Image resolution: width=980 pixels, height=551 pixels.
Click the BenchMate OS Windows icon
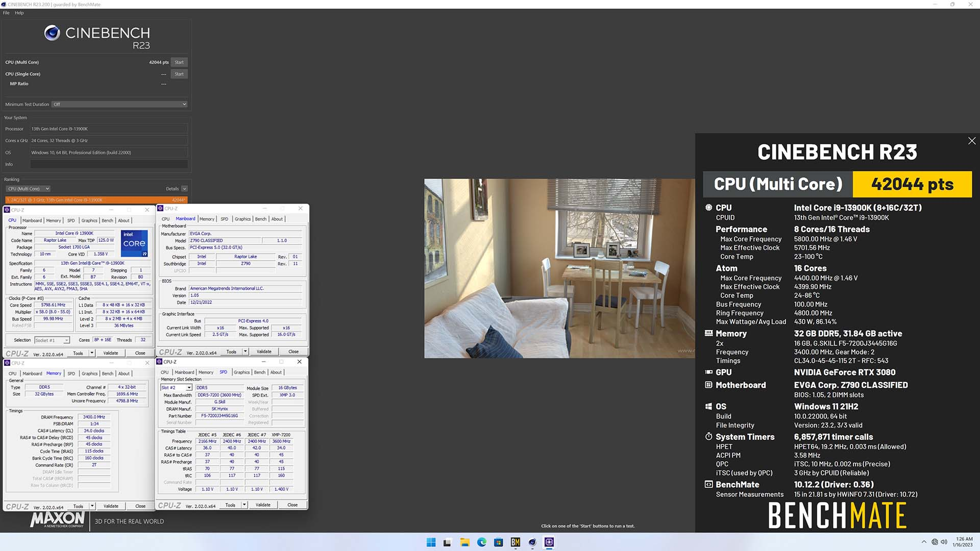708,407
